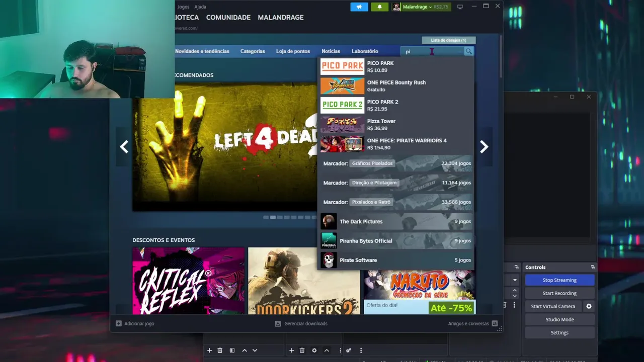The image size is (644, 362).
Task: Open Laboratório store tab
Action: (365, 51)
